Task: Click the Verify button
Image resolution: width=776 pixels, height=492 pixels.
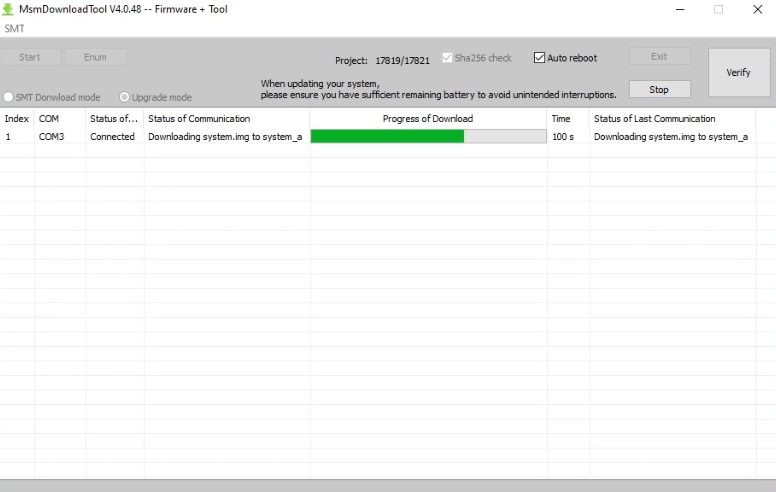Action: (739, 73)
